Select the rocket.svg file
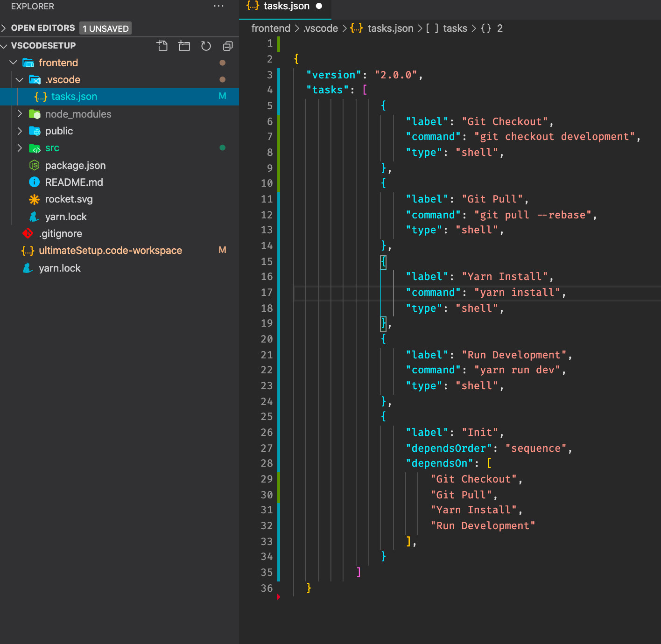This screenshot has height=644, width=661. click(69, 199)
